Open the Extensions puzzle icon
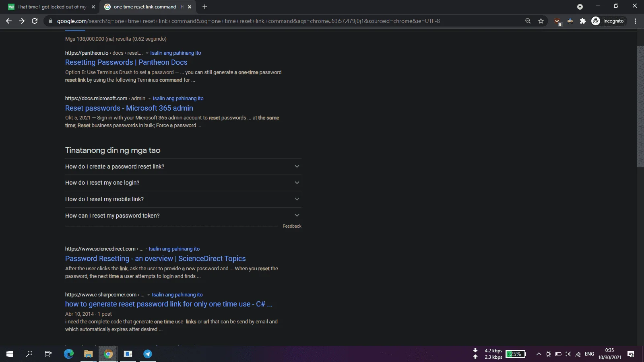The width and height of the screenshot is (644, 362). coord(582,21)
